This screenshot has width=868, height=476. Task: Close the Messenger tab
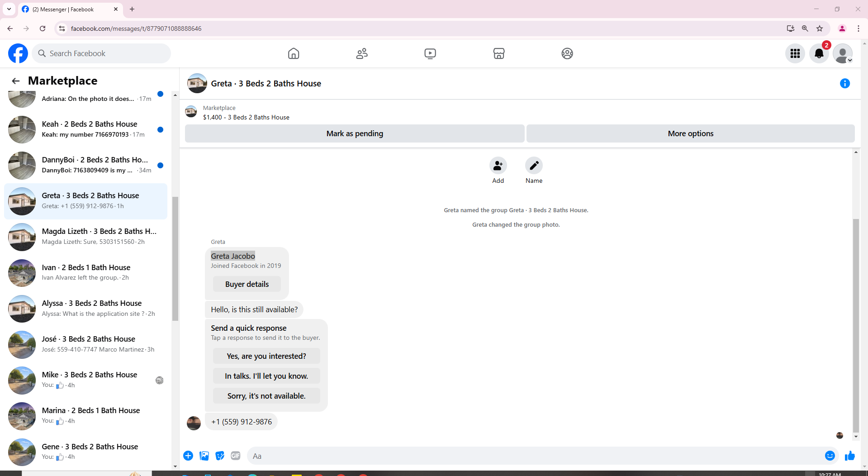pos(116,9)
